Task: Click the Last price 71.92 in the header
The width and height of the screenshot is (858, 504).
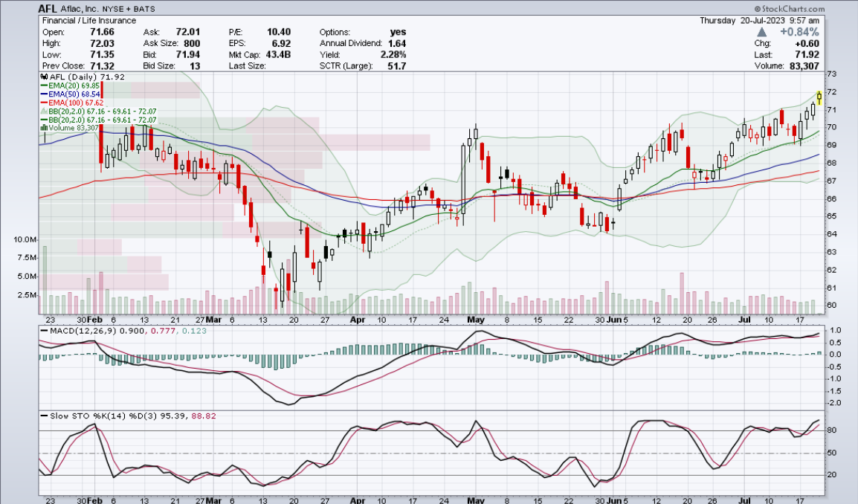Action: (x=807, y=55)
